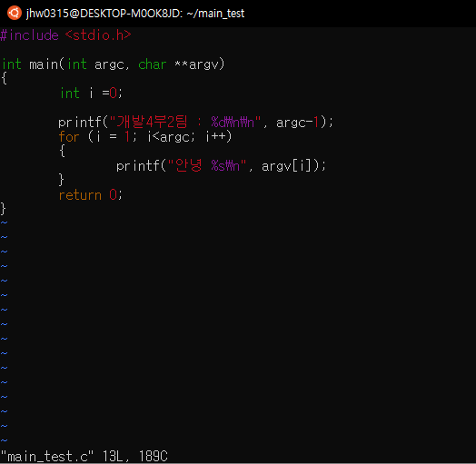476x464 pixels.
Task: Click '**argv)' parameter text
Action: point(200,64)
